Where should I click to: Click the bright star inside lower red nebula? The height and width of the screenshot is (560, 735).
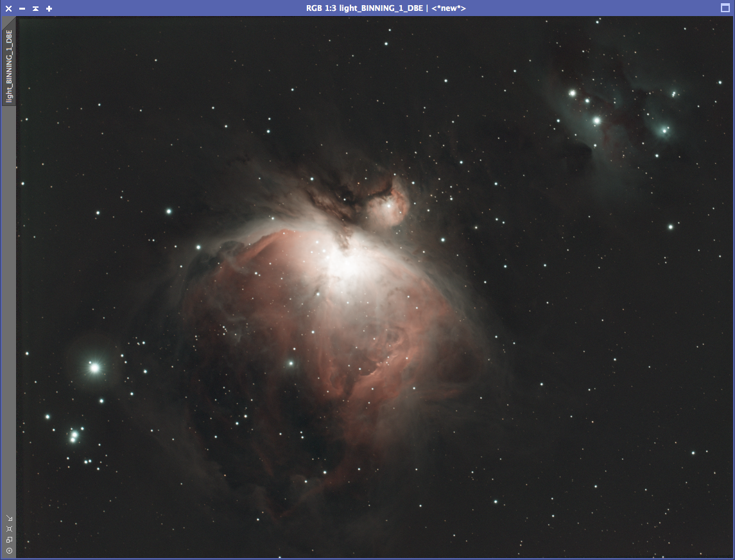coord(290,363)
